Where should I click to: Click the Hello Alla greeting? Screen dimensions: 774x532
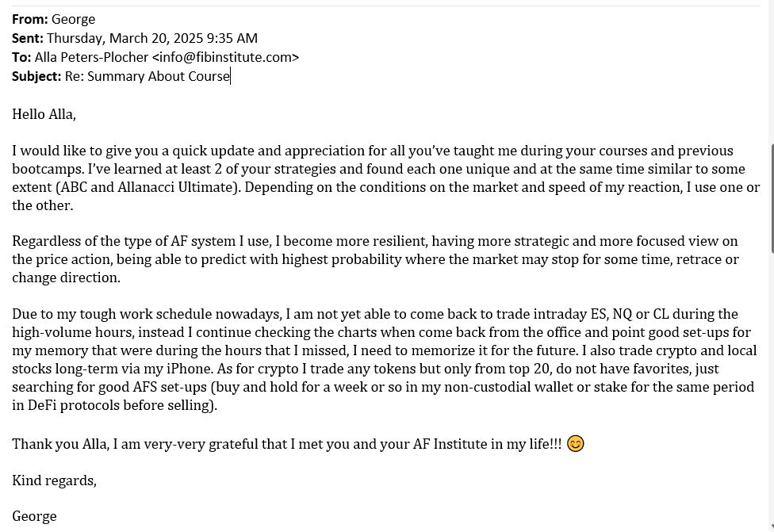coord(44,114)
